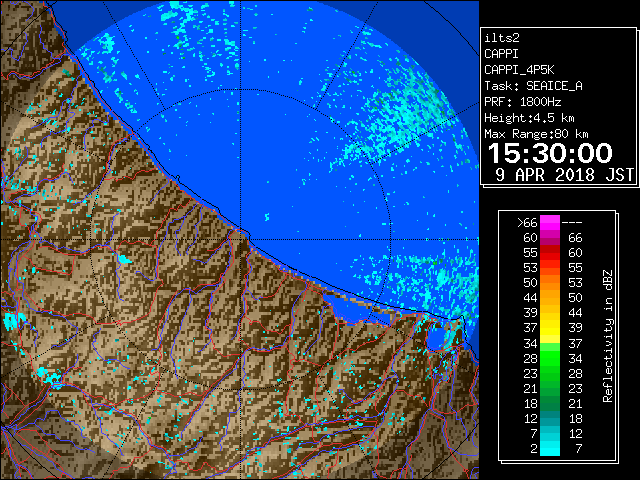The height and width of the screenshot is (480, 640).
Task: Pick the orange 50–53 dBZ legend swatch
Action: pos(550,283)
